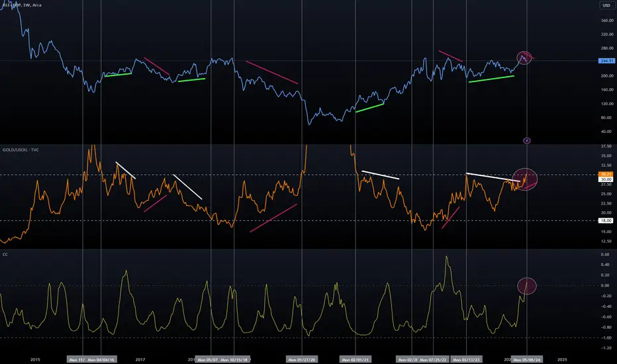Select the ellipse drawing on the CC pane
The height and width of the screenshot is (364, 617).
point(527,286)
